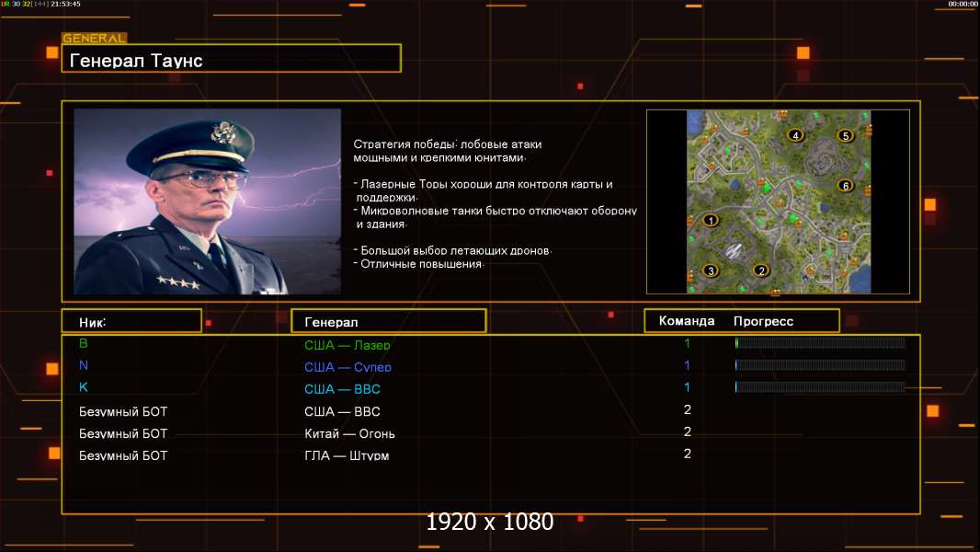This screenshot has height=552, width=980.
Task: Click player K's loading progress bar
Action: [x=820, y=387]
